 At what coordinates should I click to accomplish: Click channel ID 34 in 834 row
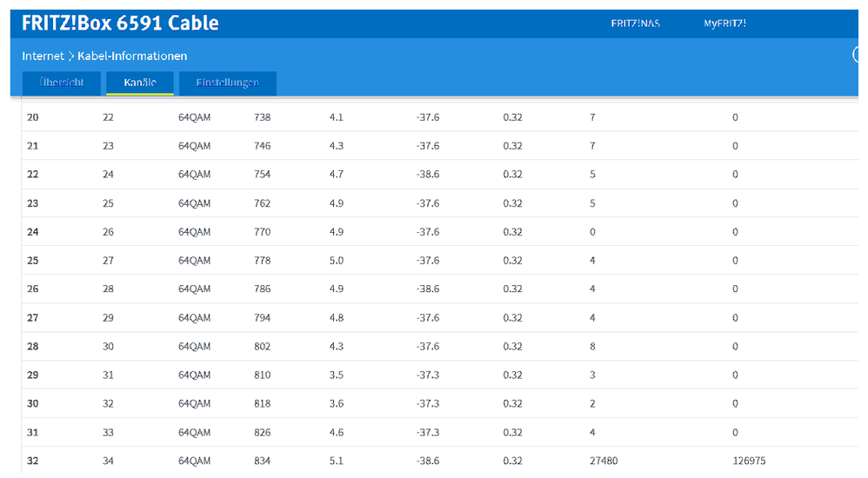click(108, 461)
